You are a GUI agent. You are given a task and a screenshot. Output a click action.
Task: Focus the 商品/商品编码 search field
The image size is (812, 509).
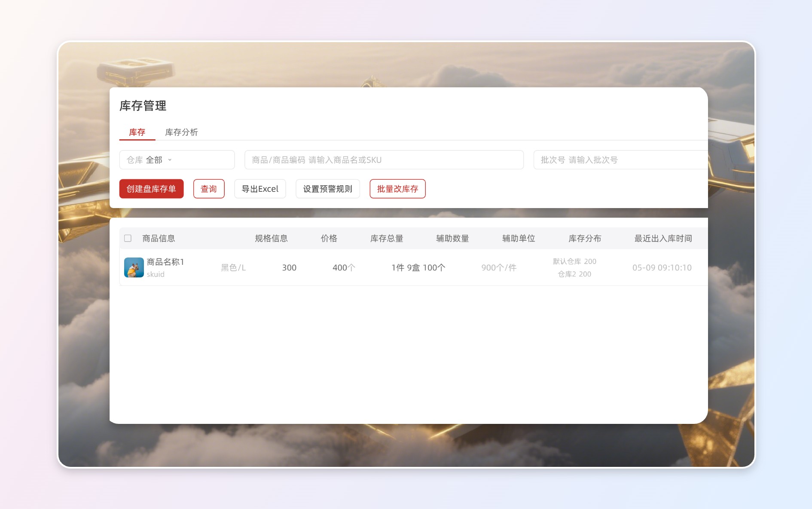pyautogui.click(x=384, y=160)
